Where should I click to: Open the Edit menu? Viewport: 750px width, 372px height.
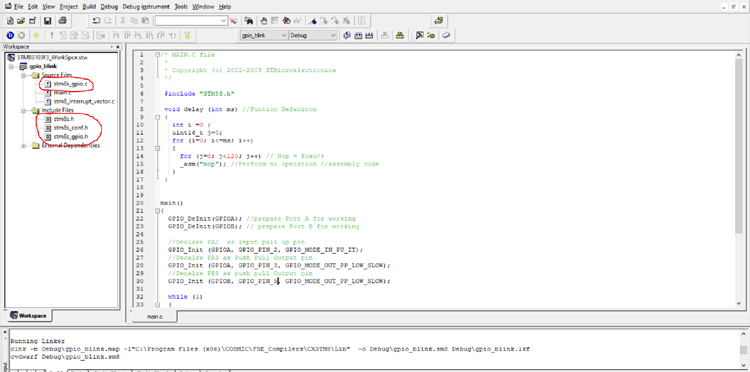tap(33, 7)
